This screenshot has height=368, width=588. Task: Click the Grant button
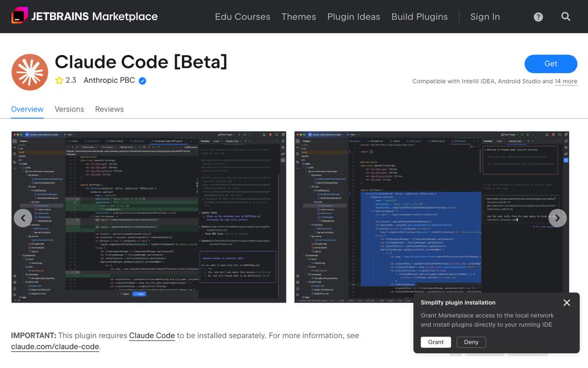(x=436, y=342)
